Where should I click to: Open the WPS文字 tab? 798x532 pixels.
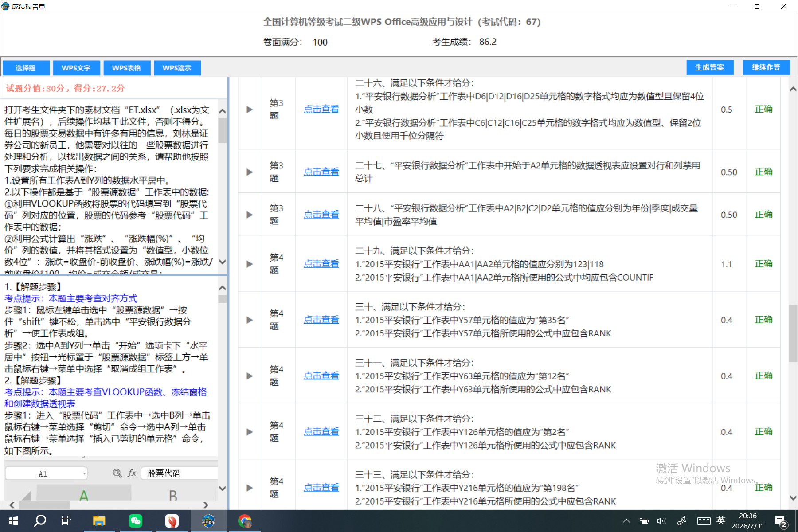(x=76, y=68)
